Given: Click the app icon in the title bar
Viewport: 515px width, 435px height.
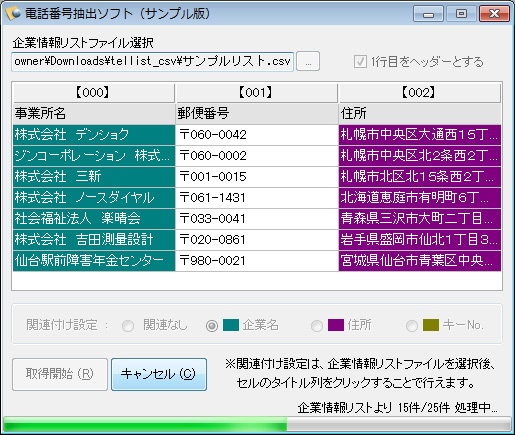Looking at the screenshot, I should (x=13, y=13).
